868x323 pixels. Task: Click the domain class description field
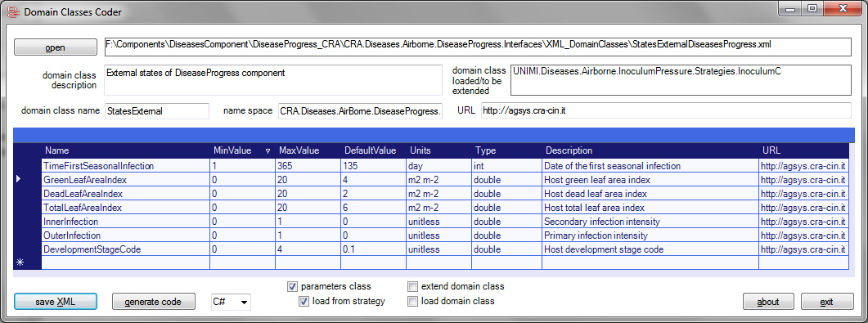point(273,79)
